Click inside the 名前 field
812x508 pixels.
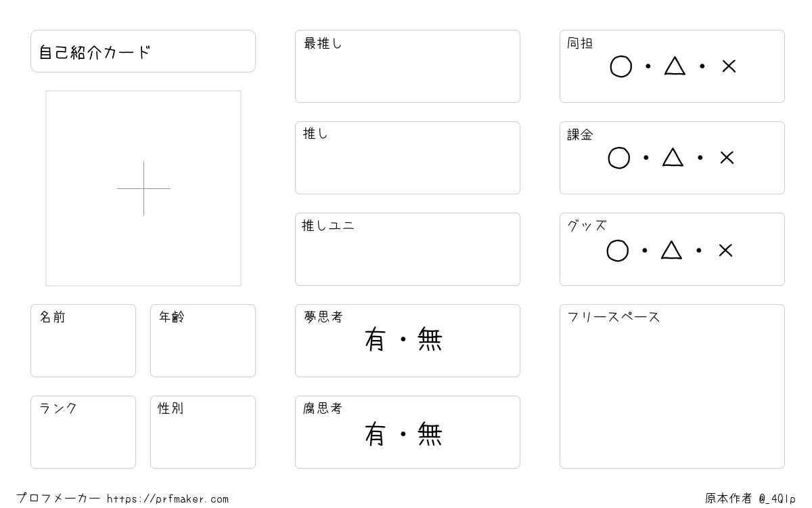(83, 341)
